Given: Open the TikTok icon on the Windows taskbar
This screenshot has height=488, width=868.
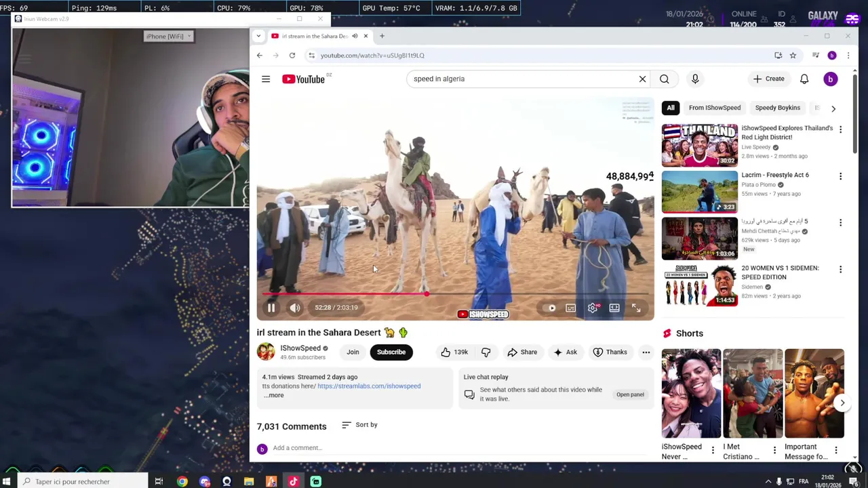Looking at the screenshot, I should 293,481.
